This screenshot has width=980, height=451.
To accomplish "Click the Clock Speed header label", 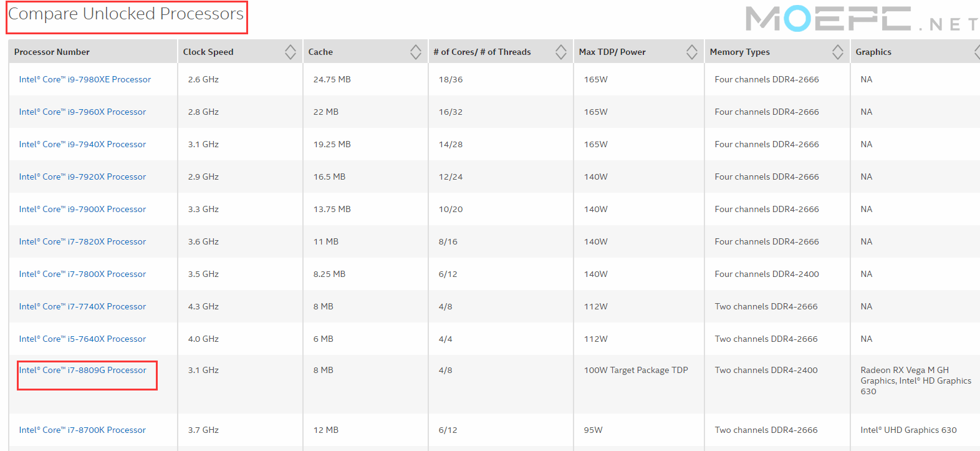I will [x=208, y=52].
